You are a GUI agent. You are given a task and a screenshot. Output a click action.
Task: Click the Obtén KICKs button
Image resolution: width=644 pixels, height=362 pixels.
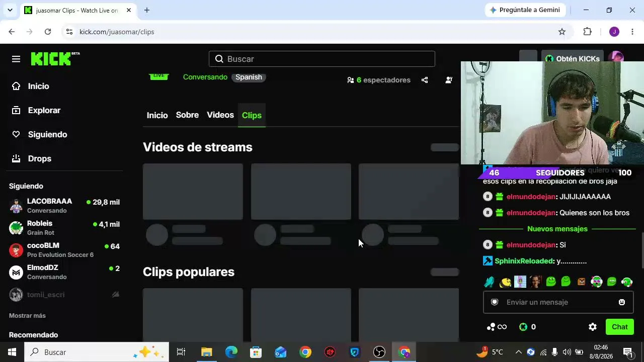pos(573,59)
